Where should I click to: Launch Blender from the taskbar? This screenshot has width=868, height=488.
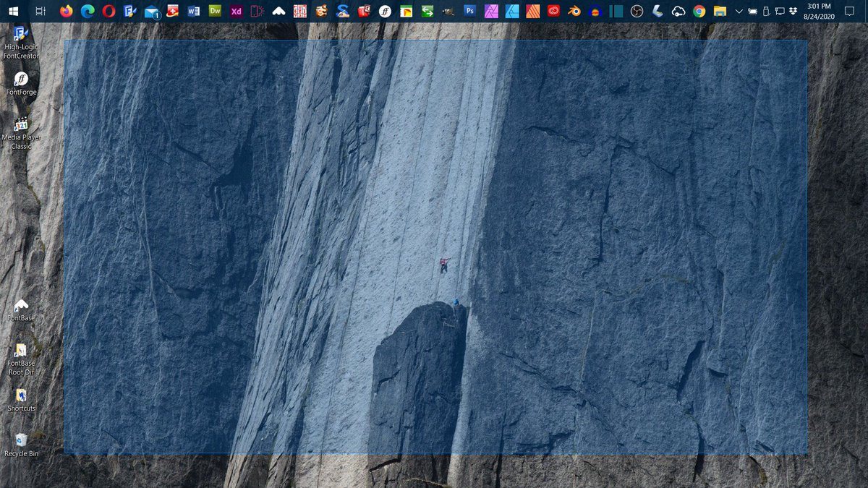pos(575,11)
